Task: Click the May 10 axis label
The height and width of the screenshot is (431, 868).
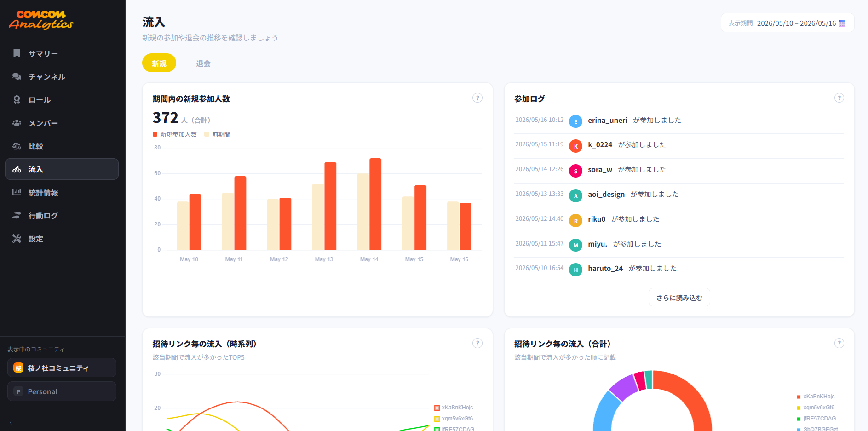Action: click(x=189, y=259)
